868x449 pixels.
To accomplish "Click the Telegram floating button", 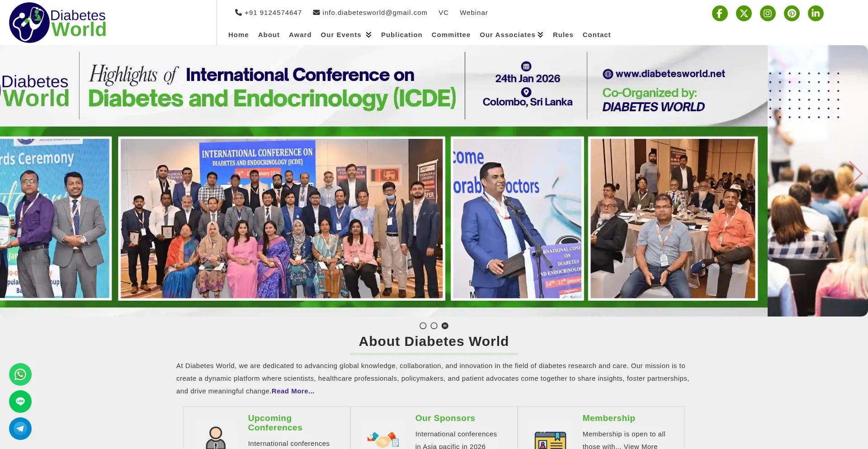I will coord(20,429).
